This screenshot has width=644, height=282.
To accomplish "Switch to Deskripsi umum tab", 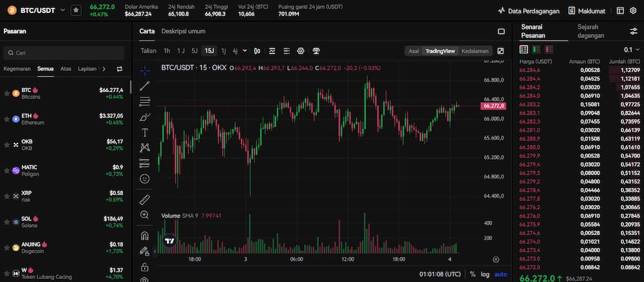I will click(x=183, y=31).
